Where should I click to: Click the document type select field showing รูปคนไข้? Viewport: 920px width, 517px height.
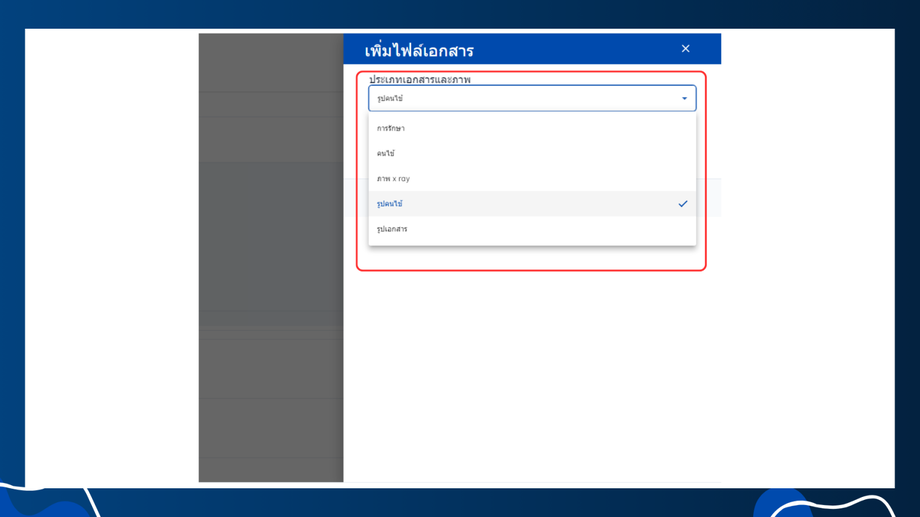(532, 99)
